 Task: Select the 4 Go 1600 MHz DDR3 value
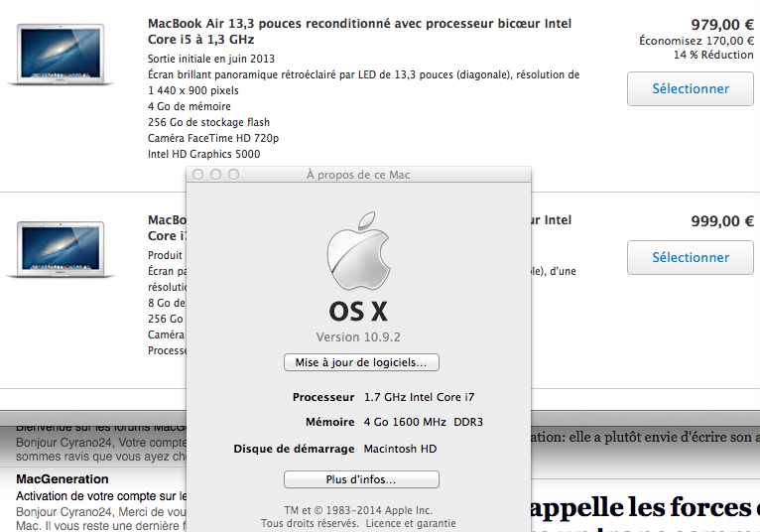423,422
